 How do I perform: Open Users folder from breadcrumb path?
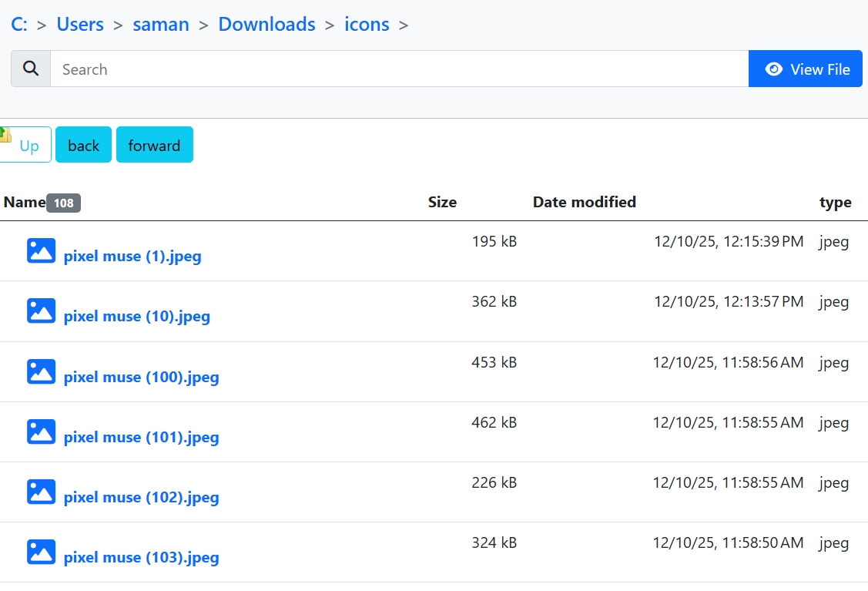[x=80, y=24]
